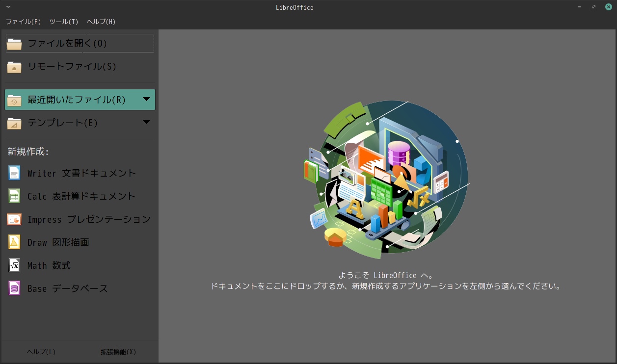Create a new Math 数式

click(x=80, y=265)
